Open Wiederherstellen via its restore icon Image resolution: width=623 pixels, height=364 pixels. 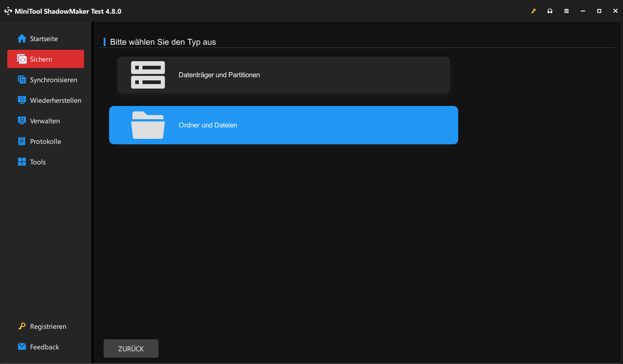point(21,100)
